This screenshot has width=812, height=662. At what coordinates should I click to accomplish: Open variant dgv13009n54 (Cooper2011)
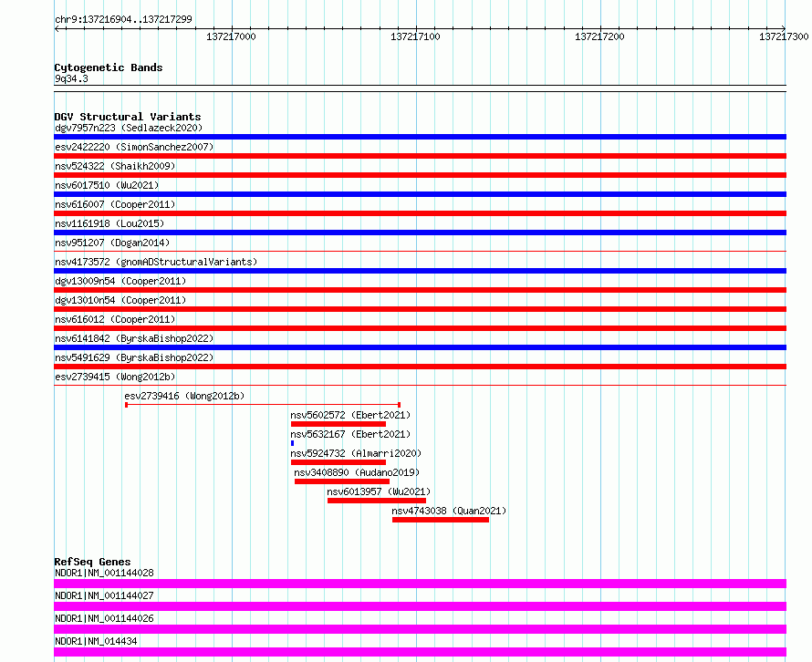tap(120, 281)
